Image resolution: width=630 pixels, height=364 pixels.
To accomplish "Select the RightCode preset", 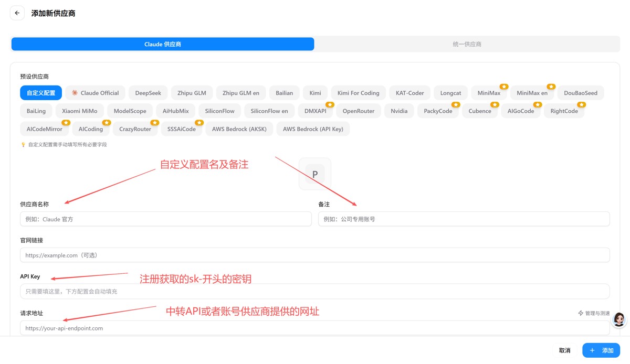I will click(564, 111).
